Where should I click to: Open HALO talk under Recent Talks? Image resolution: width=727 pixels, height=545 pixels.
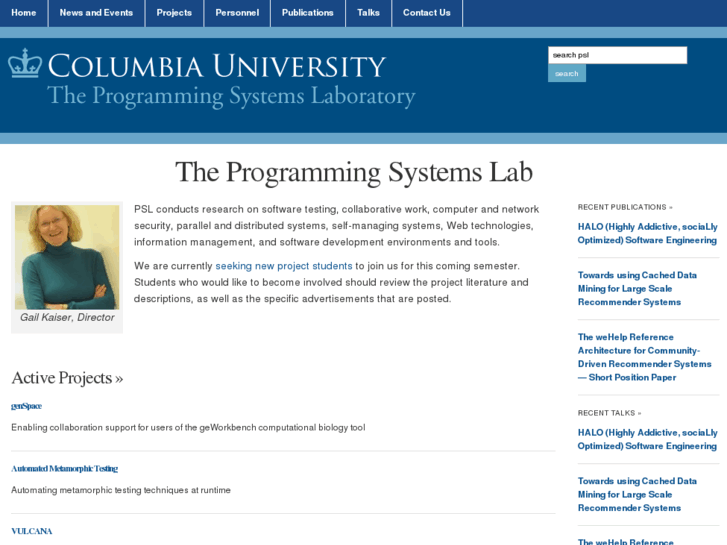click(x=647, y=439)
